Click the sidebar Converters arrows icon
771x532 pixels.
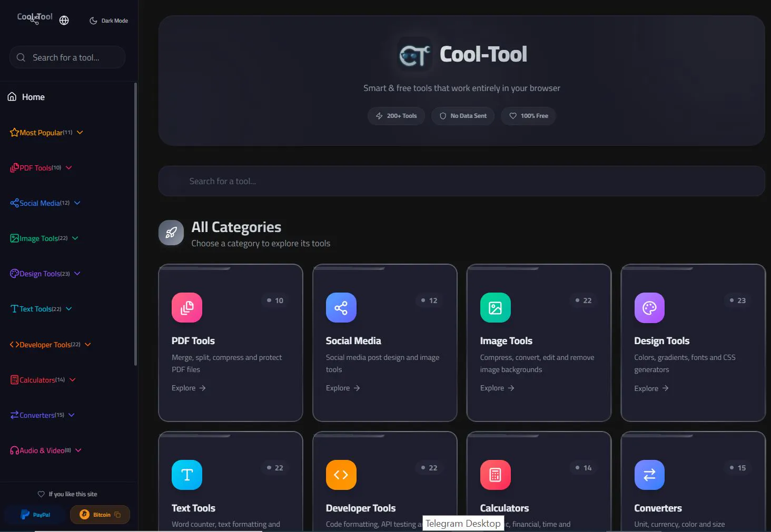click(14, 415)
